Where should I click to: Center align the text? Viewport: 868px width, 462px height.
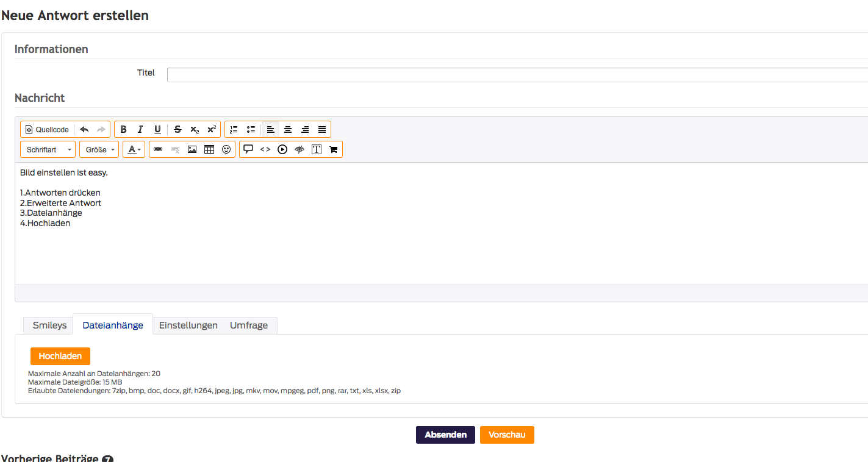pos(288,129)
